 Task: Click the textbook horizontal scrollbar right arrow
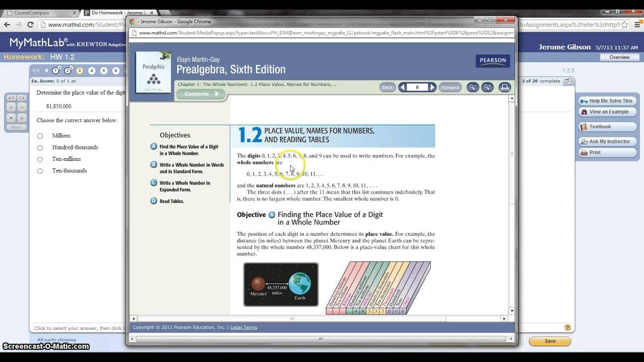click(x=504, y=318)
